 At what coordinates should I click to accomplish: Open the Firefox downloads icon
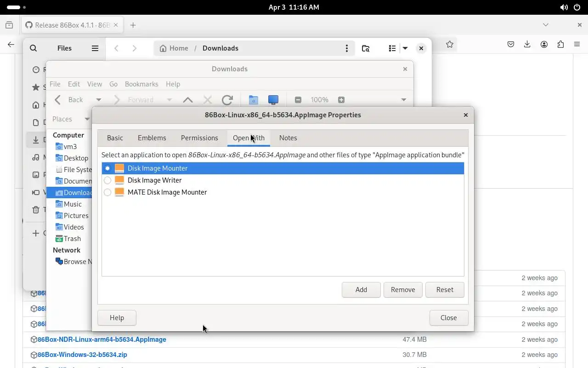527,45
